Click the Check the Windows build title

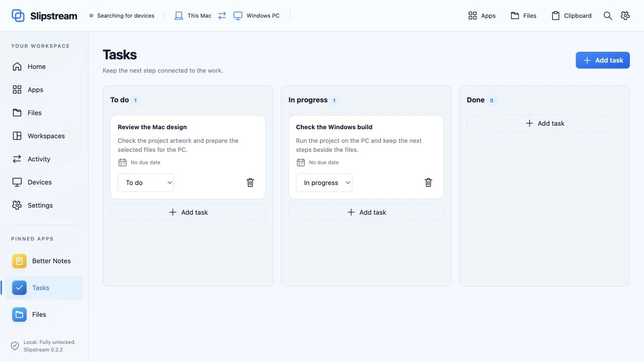point(334,127)
